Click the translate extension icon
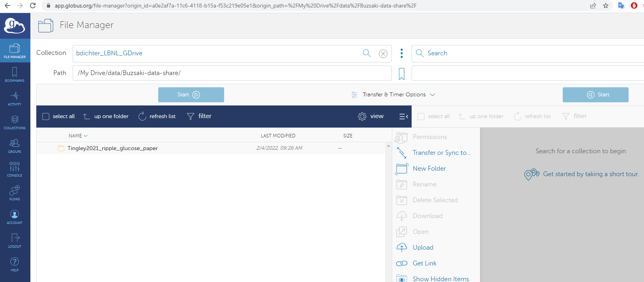644x282 pixels. click(x=621, y=6)
